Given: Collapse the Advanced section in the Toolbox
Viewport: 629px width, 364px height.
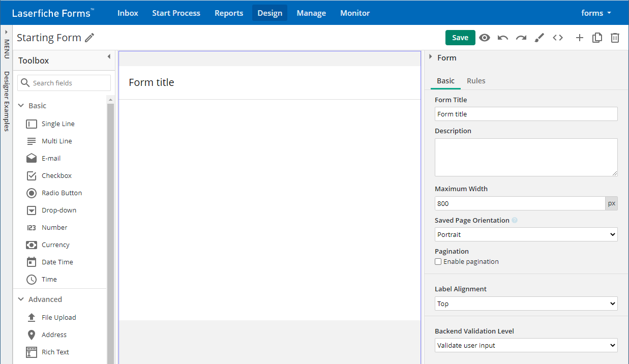Looking at the screenshot, I should pyautogui.click(x=21, y=299).
